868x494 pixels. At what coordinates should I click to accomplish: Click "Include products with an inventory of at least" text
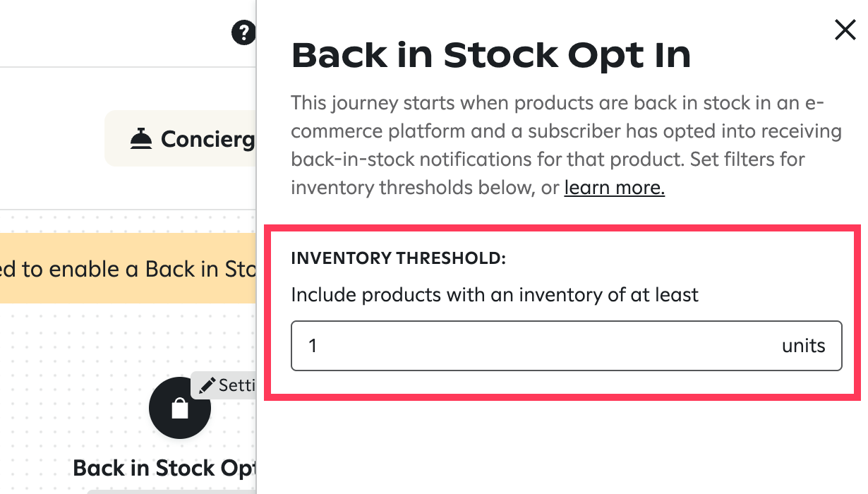(494, 294)
